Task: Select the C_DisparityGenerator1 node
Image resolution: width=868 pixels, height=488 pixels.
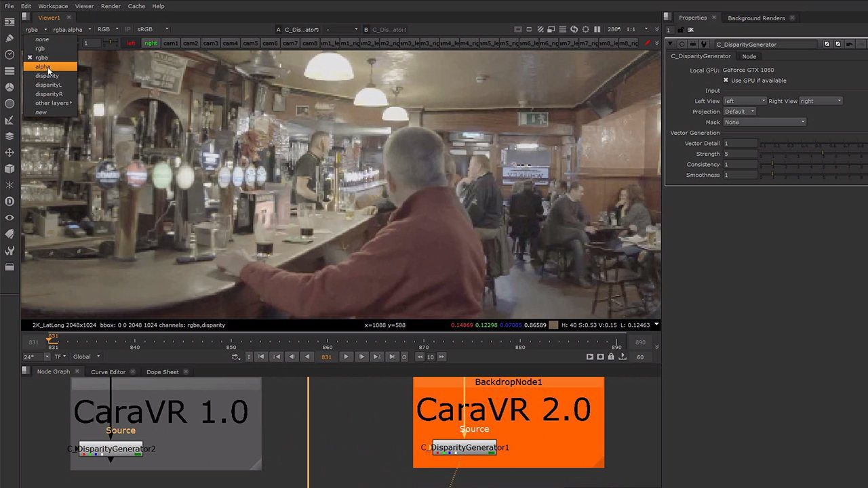Action: pos(465,447)
